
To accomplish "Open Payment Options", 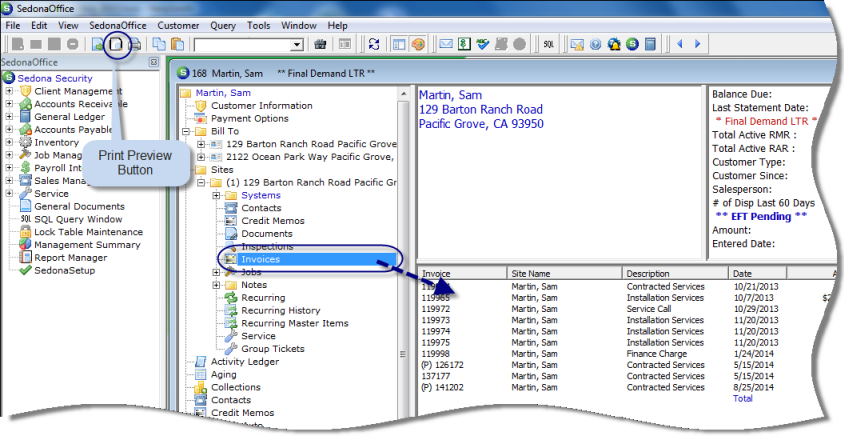I will click(x=250, y=118).
